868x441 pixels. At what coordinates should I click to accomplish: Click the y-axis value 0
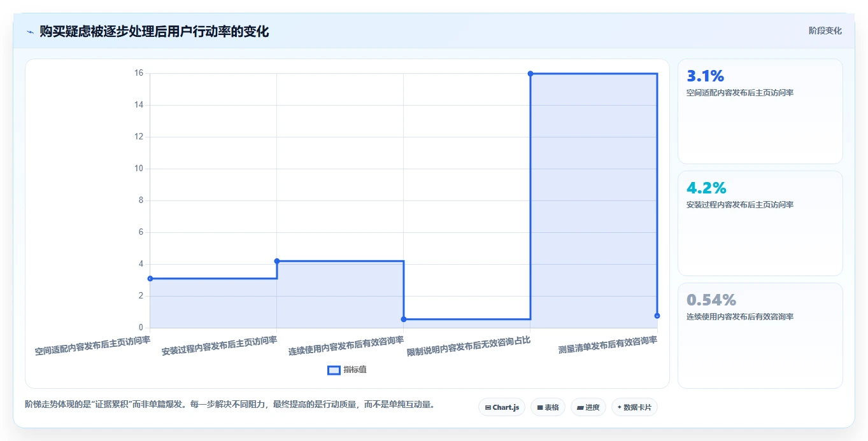pyautogui.click(x=141, y=328)
